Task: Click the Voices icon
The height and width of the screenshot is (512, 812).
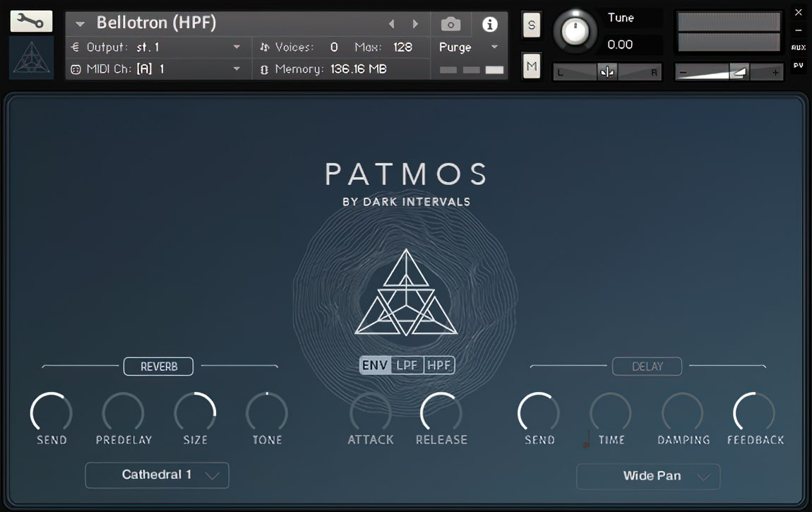Action: (265, 47)
